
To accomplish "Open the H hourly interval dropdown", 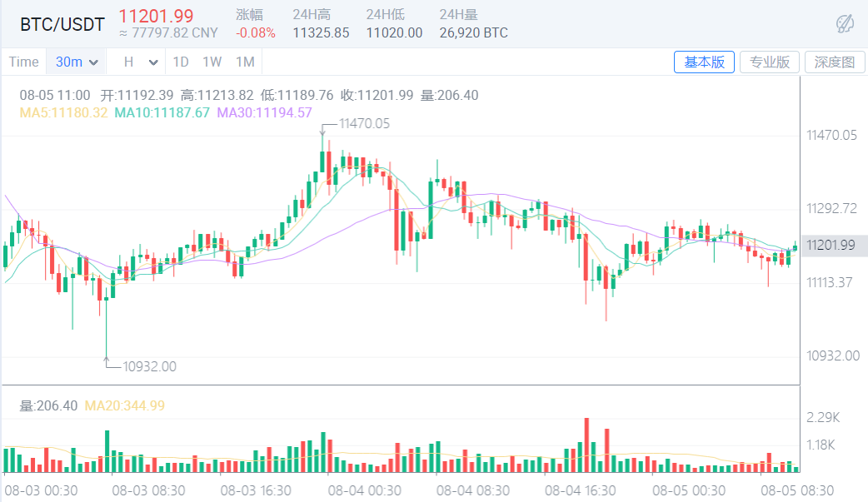I will click(135, 62).
